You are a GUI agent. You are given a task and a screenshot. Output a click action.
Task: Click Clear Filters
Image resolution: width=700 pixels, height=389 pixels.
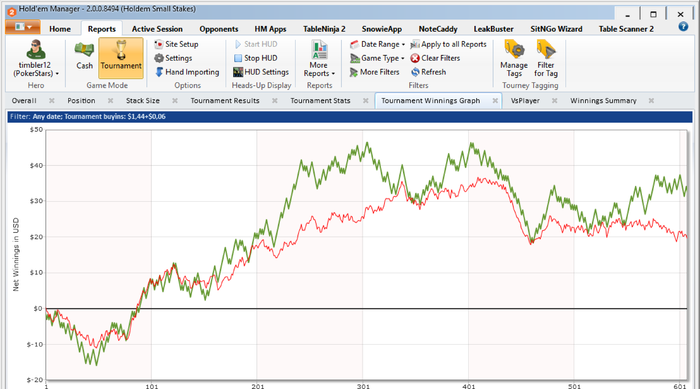[x=435, y=58]
